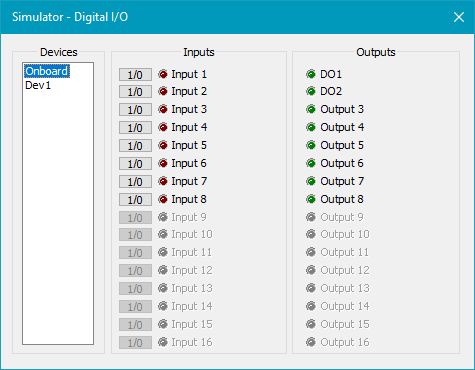475x370 pixels.
Task: Click the grayed Output 15 label
Action: click(x=345, y=324)
